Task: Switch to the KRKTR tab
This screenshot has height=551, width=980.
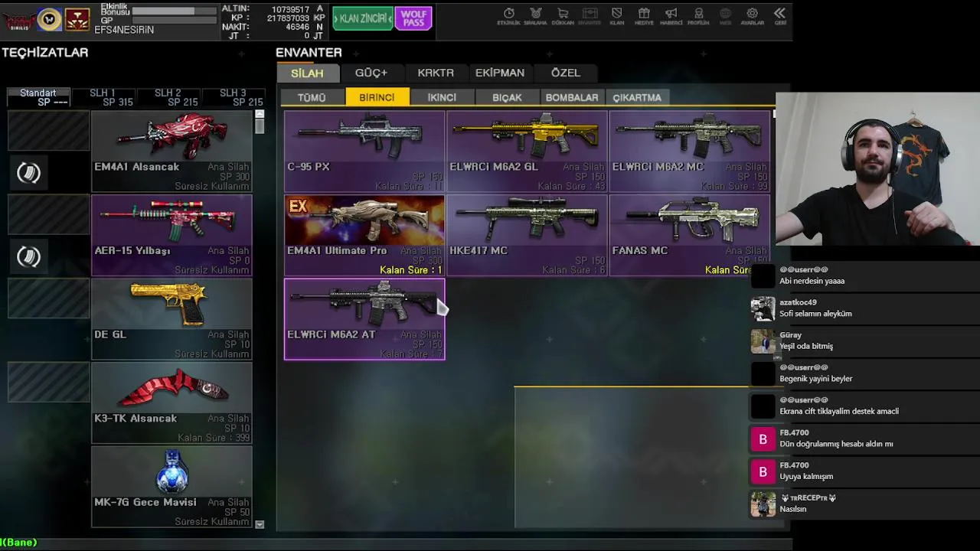Action: coord(436,73)
